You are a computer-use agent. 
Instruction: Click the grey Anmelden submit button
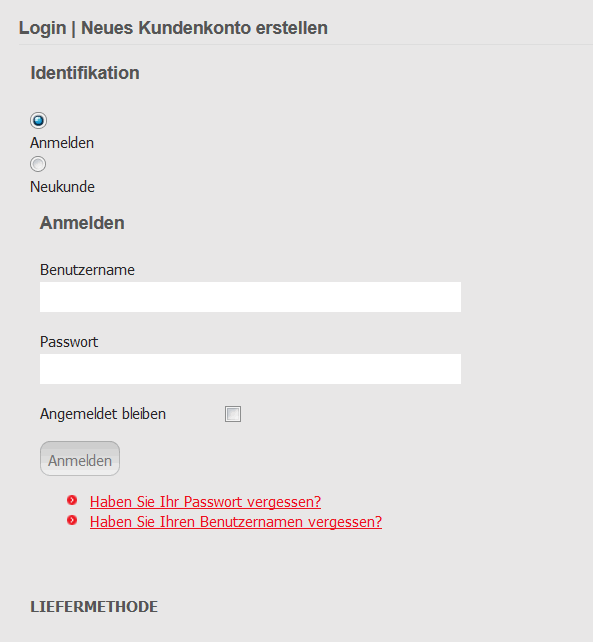80,459
